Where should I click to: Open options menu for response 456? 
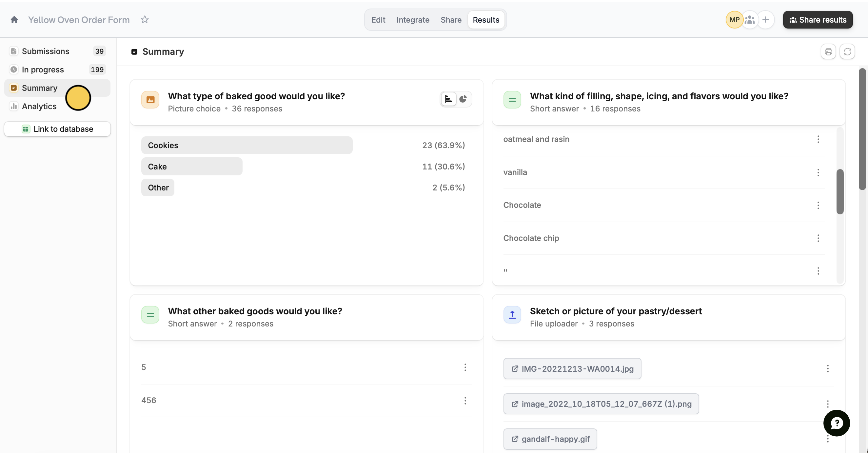click(x=465, y=401)
